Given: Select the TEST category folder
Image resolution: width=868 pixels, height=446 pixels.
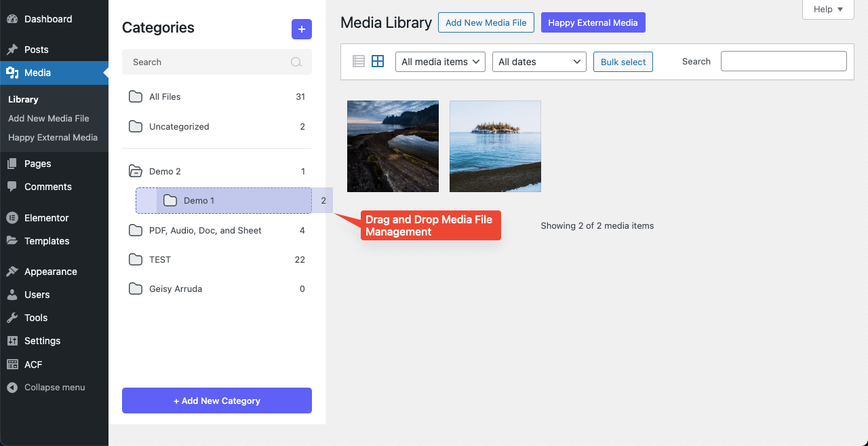Looking at the screenshot, I should tap(160, 259).
